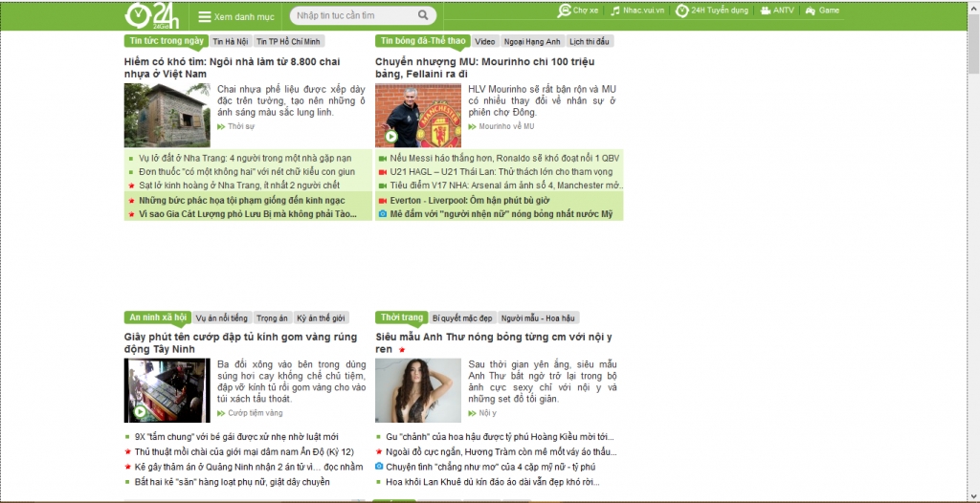The width and height of the screenshot is (980, 503).
Task: Click camera icon beside Chuyện tình chẳng như mơ
Action: tap(379, 467)
